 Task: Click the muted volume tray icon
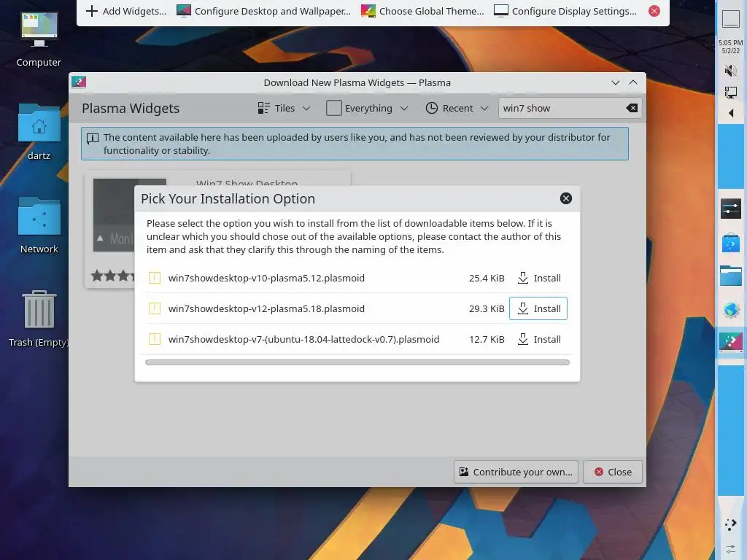[730, 71]
